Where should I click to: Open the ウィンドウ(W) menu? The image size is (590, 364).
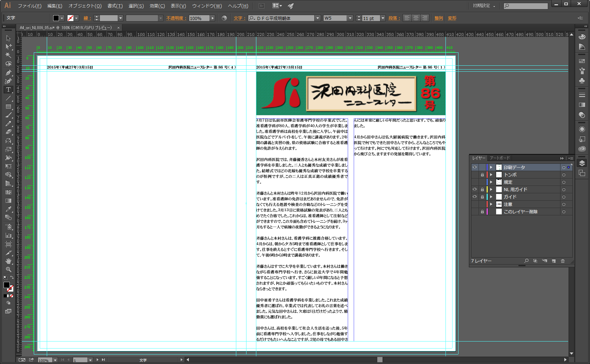(x=207, y=6)
